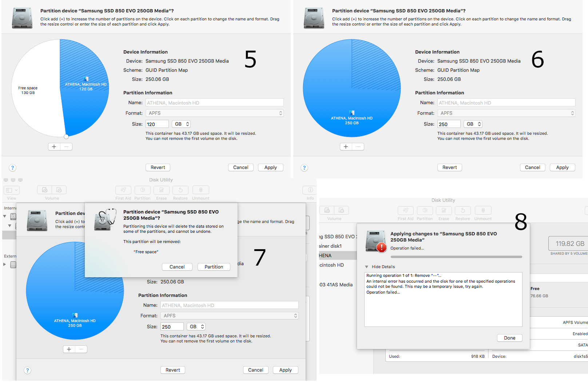The height and width of the screenshot is (384, 588).
Task: Click the pie chart resize handle in step 5
Action: (x=66, y=137)
